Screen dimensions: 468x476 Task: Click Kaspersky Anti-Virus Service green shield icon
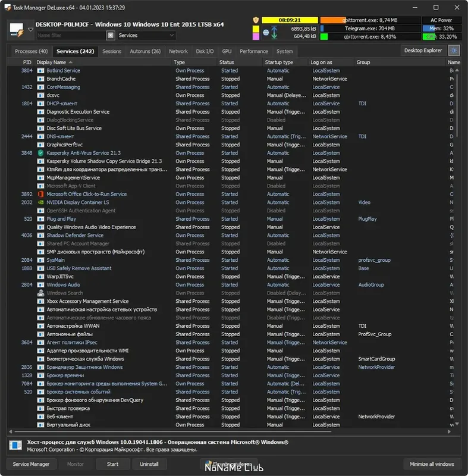(40, 153)
